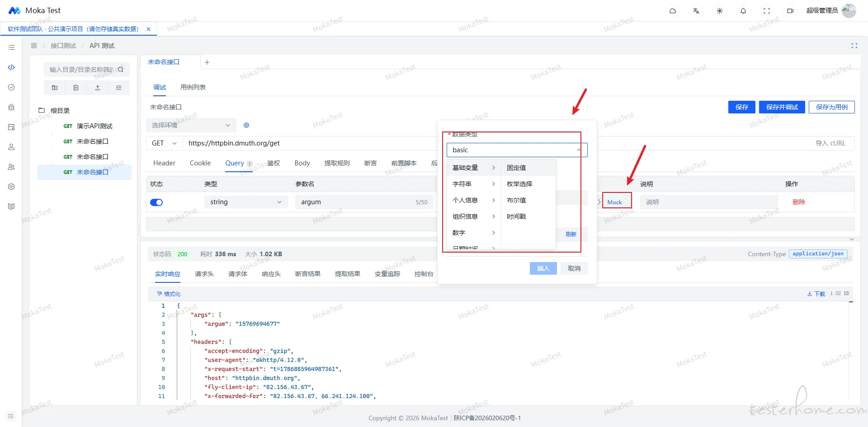
Task: Open the API code section in sidebar
Action: pyautogui.click(x=11, y=67)
